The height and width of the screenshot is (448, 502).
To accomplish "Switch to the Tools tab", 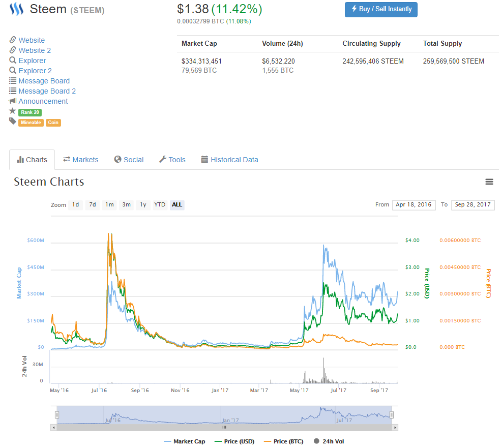I will (172, 160).
